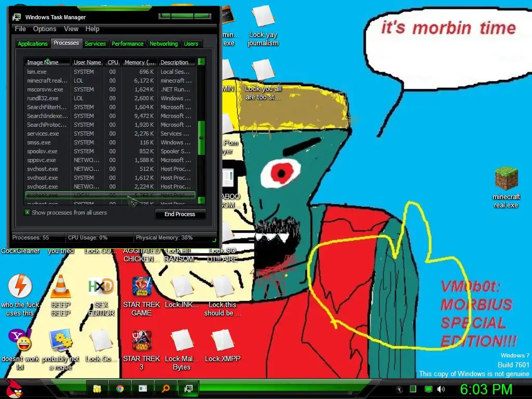Open the VLC cone BEEP BEEP icon
Viewport: 532px width, 399px height.
pyautogui.click(x=61, y=295)
